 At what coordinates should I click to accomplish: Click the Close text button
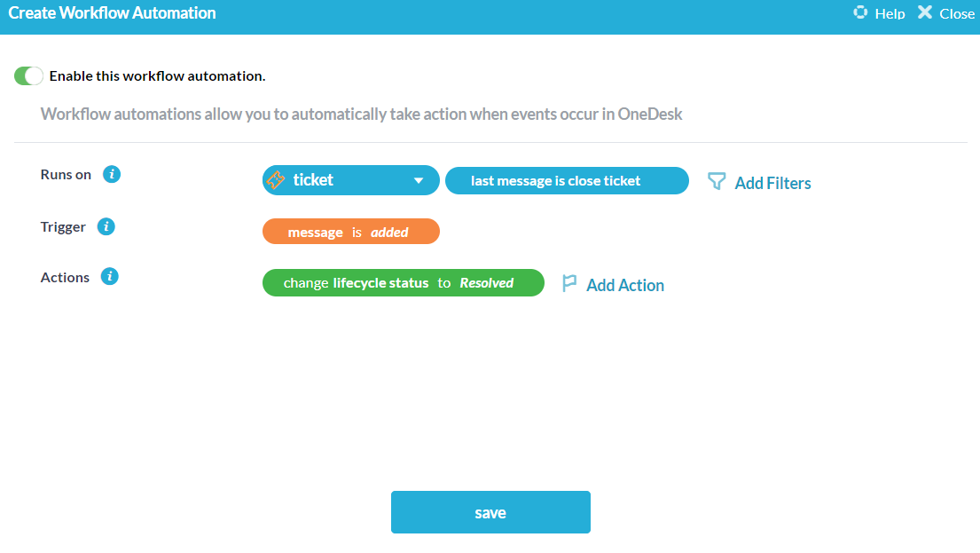pos(957,14)
